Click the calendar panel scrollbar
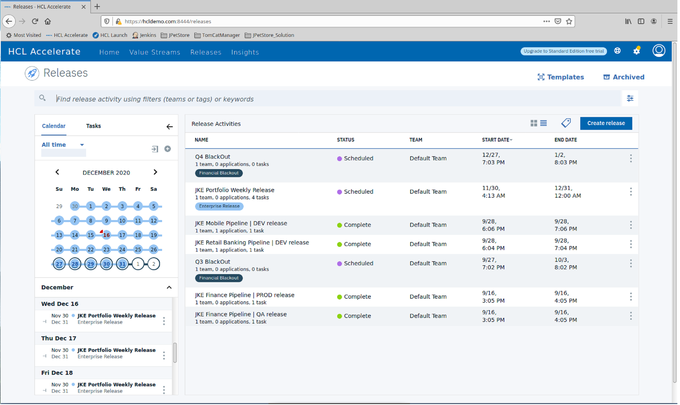The width and height of the screenshot is (680, 405). (x=175, y=352)
